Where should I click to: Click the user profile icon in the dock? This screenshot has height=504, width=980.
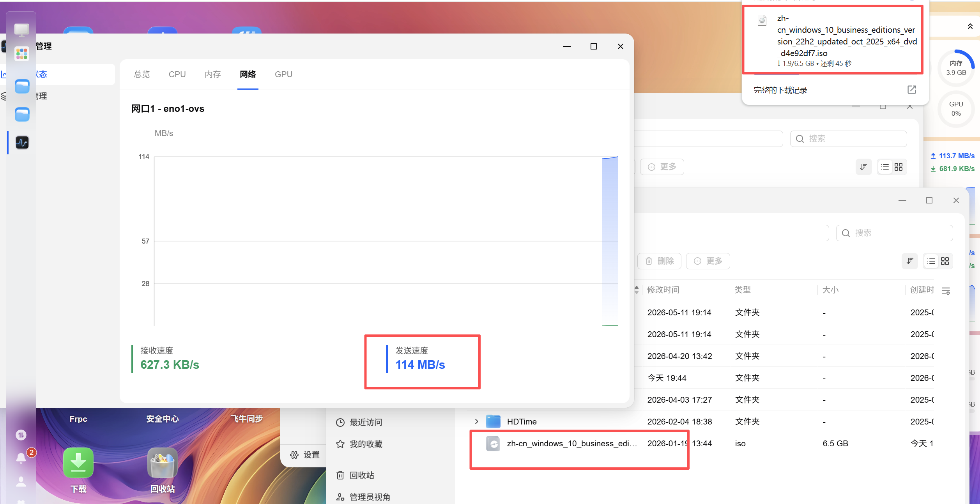coord(21,482)
